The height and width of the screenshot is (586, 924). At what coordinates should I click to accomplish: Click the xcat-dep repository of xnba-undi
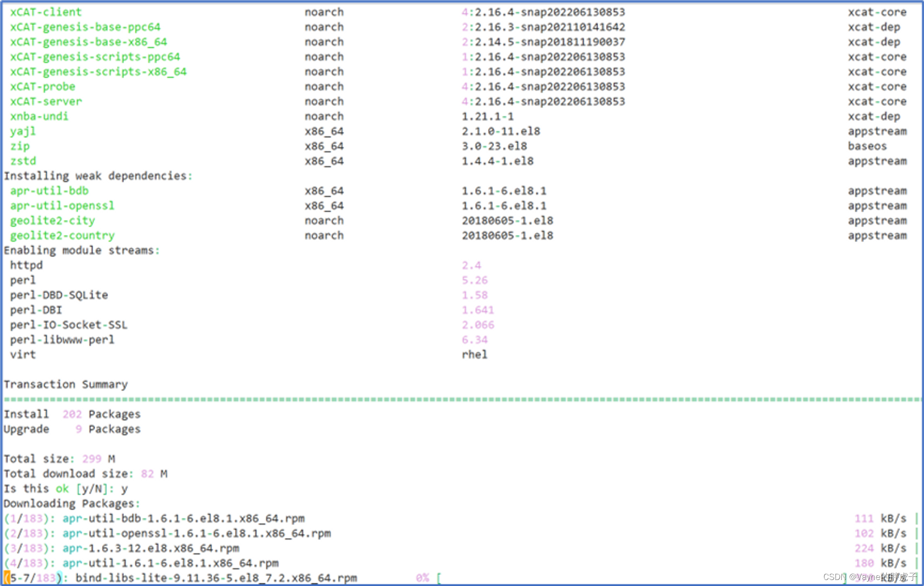(x=874, y=116)
